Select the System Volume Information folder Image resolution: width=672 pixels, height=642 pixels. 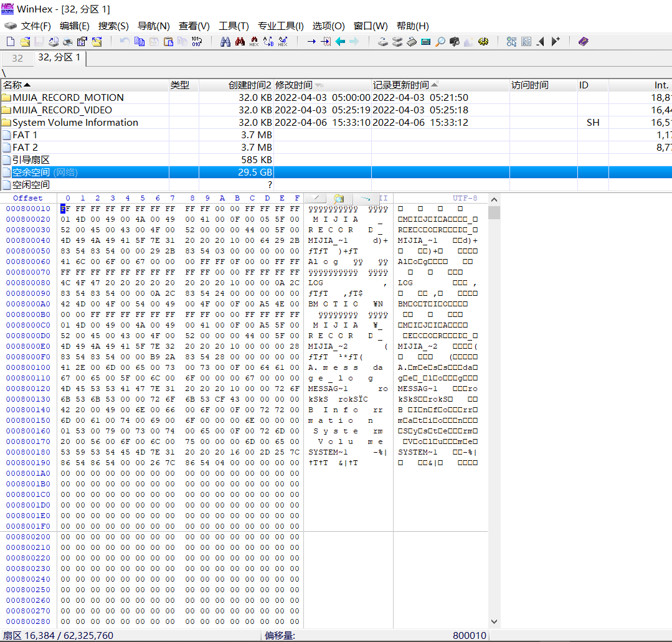pos(75,123)
